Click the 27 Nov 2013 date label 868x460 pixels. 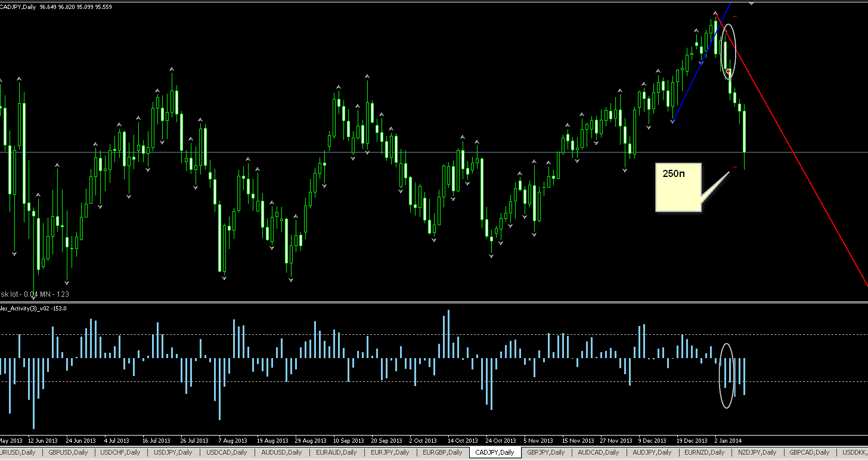click(x=616, y=441)
